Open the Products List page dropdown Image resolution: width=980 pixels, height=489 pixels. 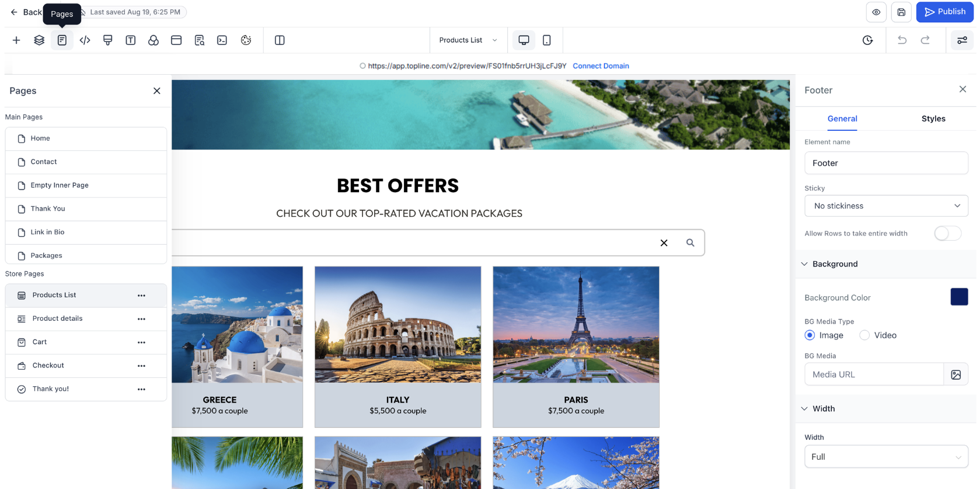tap(468, 40)
